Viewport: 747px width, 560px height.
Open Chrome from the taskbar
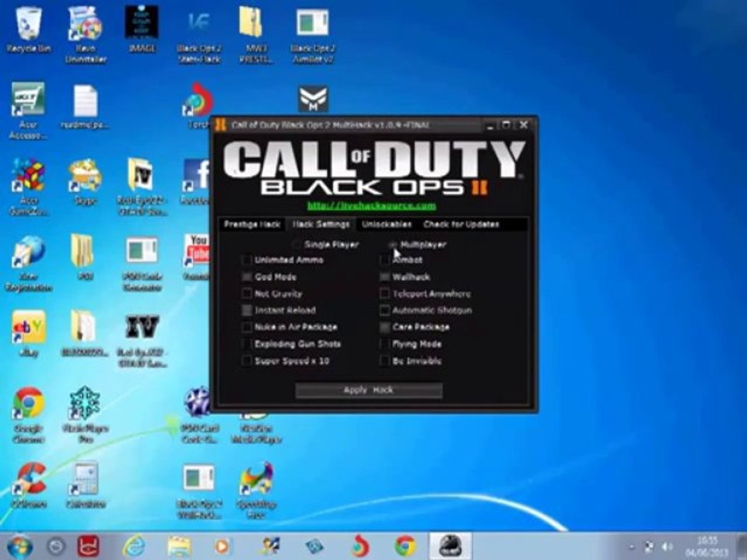(x=405, y=546)
